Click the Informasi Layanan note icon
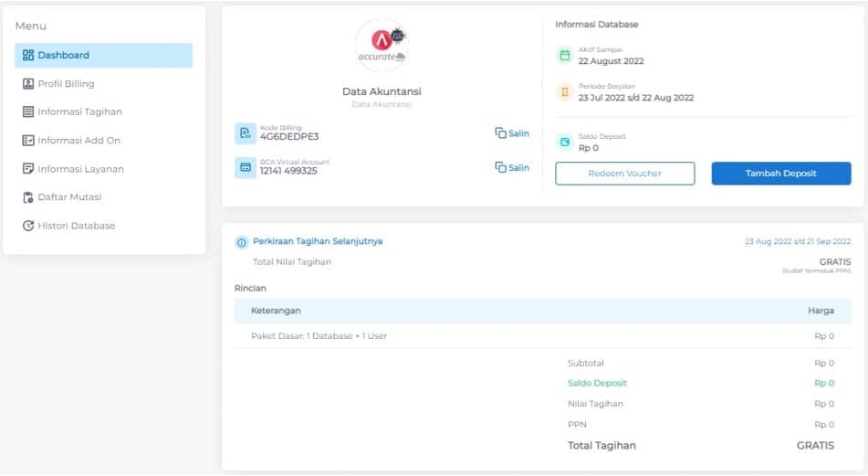 point(28,169)
